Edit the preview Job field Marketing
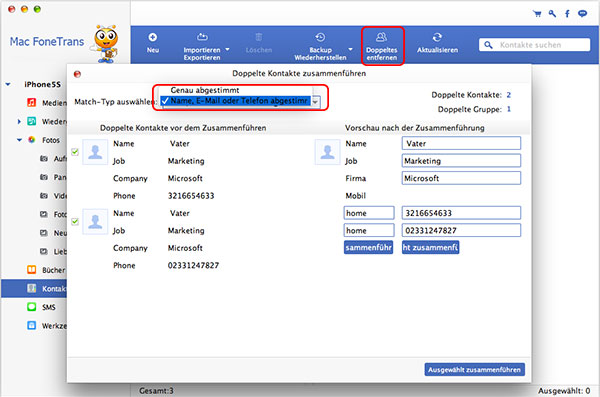The width and height of the screenshot is (600, 397). pyautogui.click(x=461, y=161)
